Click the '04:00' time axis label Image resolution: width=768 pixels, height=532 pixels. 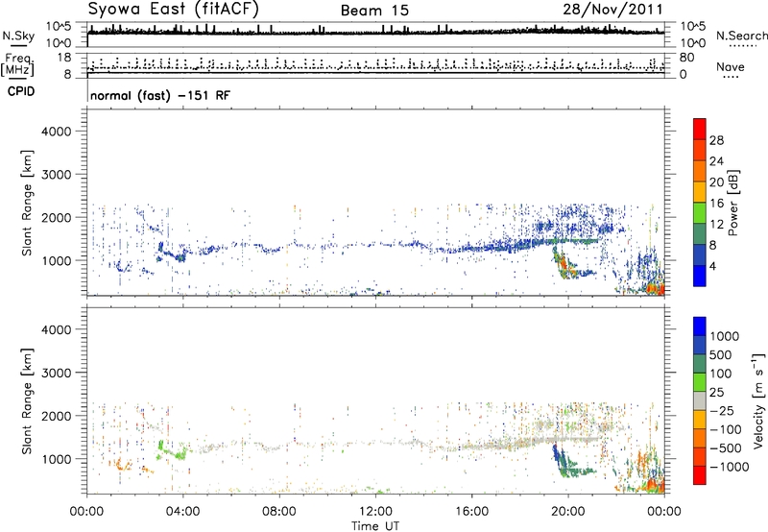tap(182, 512)
